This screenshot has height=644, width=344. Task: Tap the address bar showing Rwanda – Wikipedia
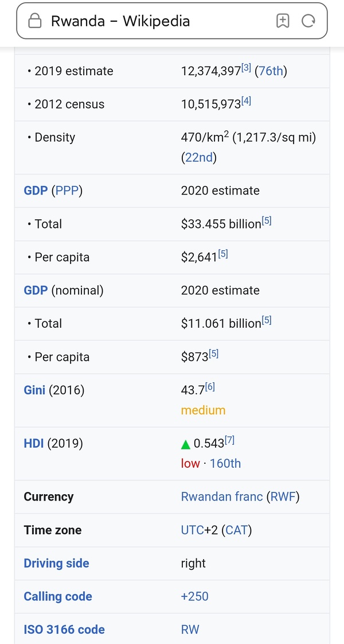pyautogui.click(x=155, y=21)
